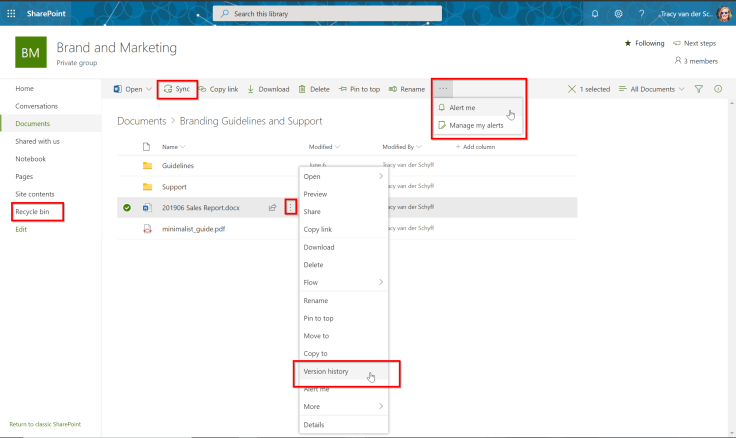
Task: Open the filter pane funnel icon
Action: 699,89
